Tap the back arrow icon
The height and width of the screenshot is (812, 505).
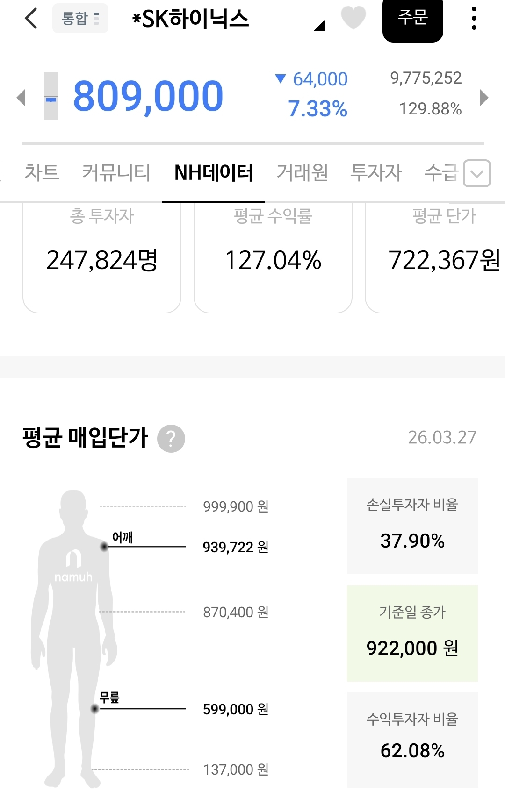tap(31, 19)
